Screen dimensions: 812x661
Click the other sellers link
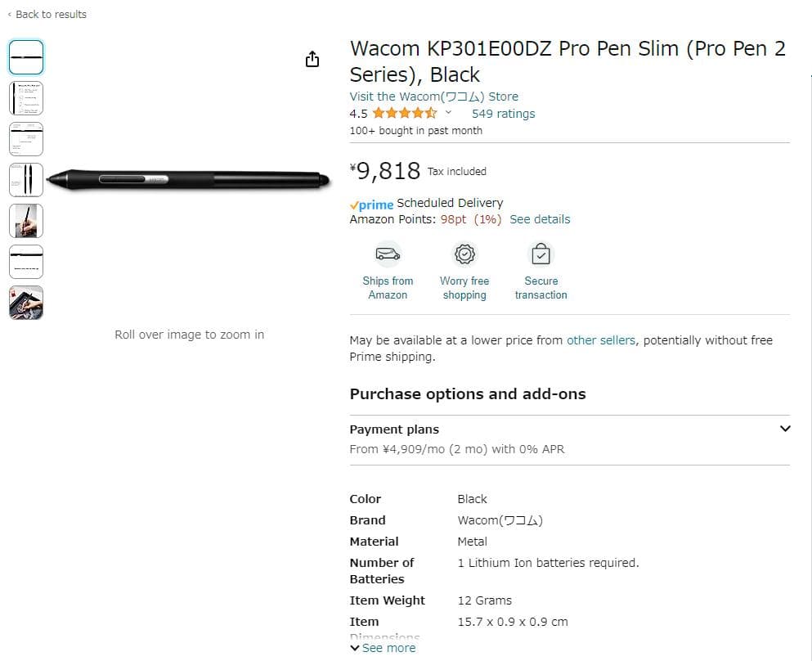coord(600,339)
